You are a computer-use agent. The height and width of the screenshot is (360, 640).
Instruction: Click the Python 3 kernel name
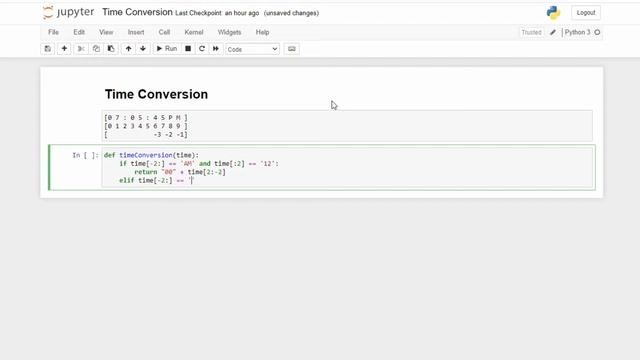(577, 32)
